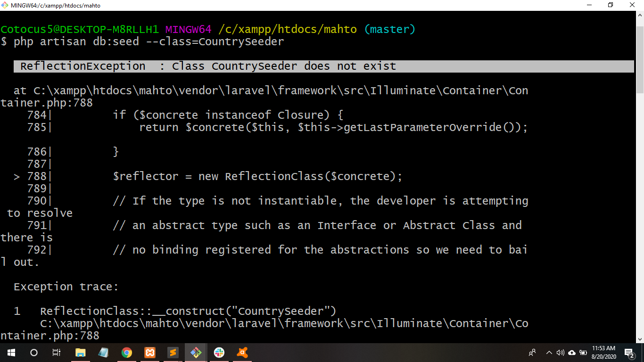Open the People icon in the system tray
The height and width of the screenshot is (362, 644).
point(532,353)
